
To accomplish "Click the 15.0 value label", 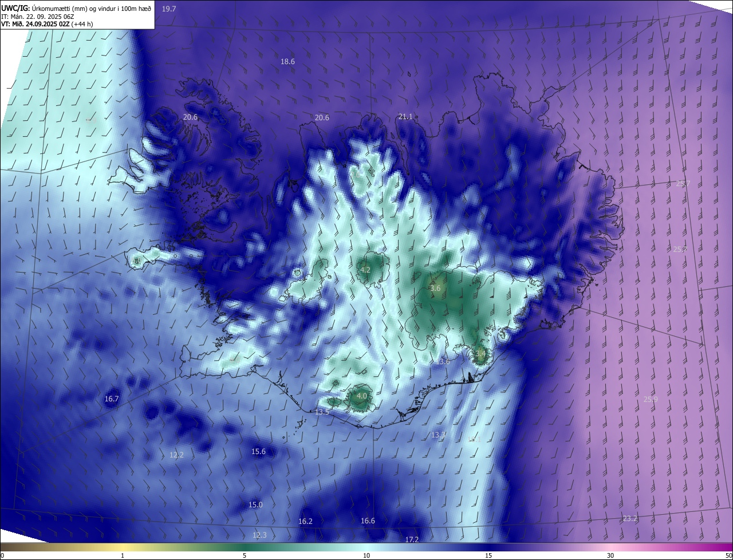I will [x=255, y=504].
